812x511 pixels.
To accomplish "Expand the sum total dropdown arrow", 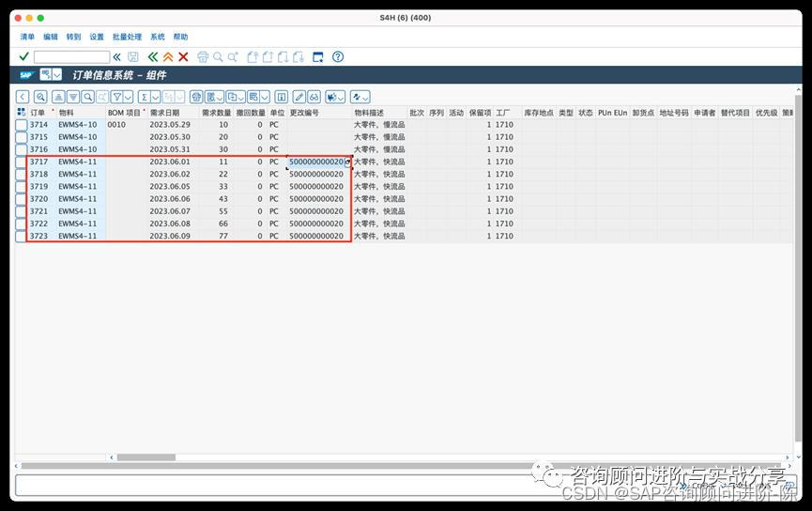I will 155,97.
